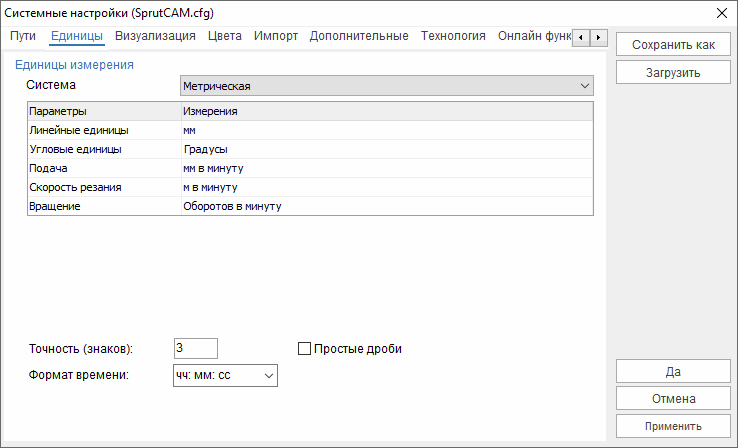
Task: Click the Градусы value cell
Action: (387, 149)
